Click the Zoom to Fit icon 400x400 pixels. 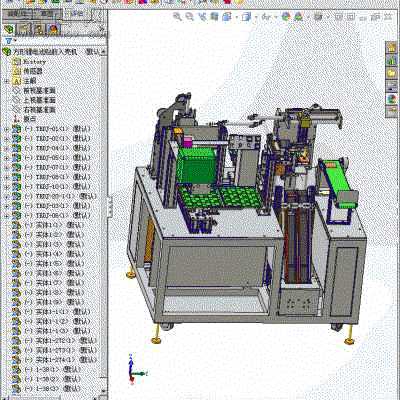[x=177, y=16]
